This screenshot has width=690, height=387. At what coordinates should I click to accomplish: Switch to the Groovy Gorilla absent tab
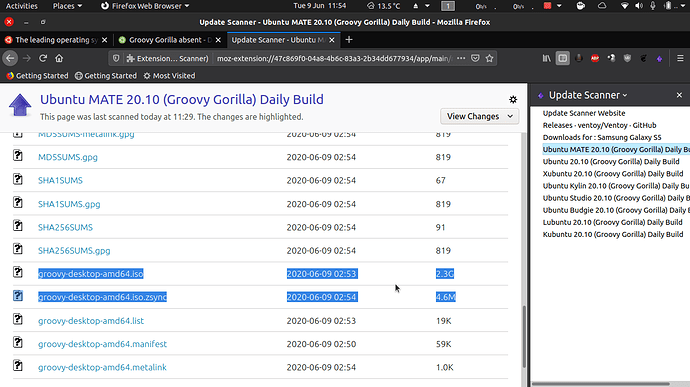point(170,40)
